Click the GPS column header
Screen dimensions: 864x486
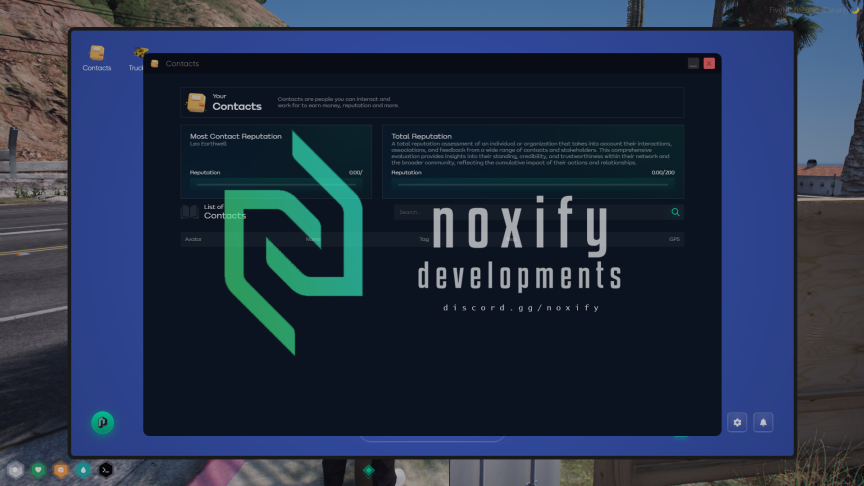pos(674,239)
